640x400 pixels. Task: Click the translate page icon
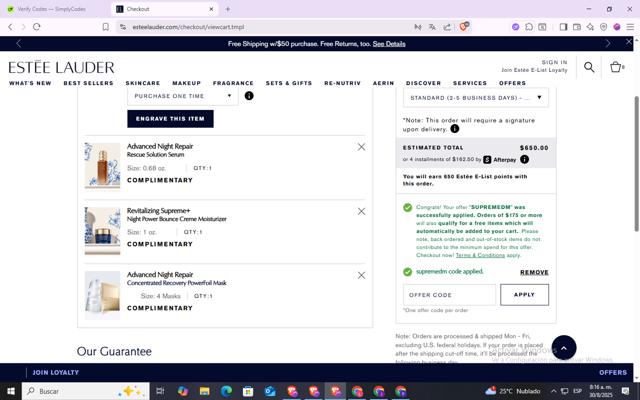click(432, 27)
